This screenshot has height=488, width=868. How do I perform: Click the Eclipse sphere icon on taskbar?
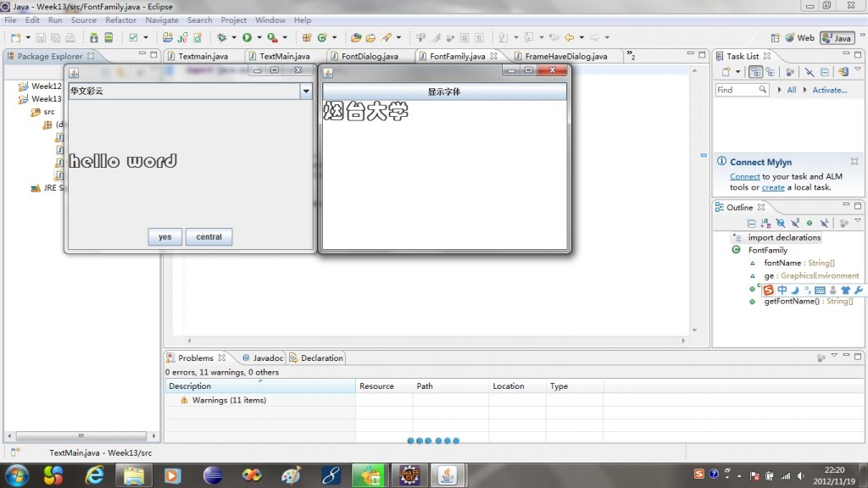(213, 475)
